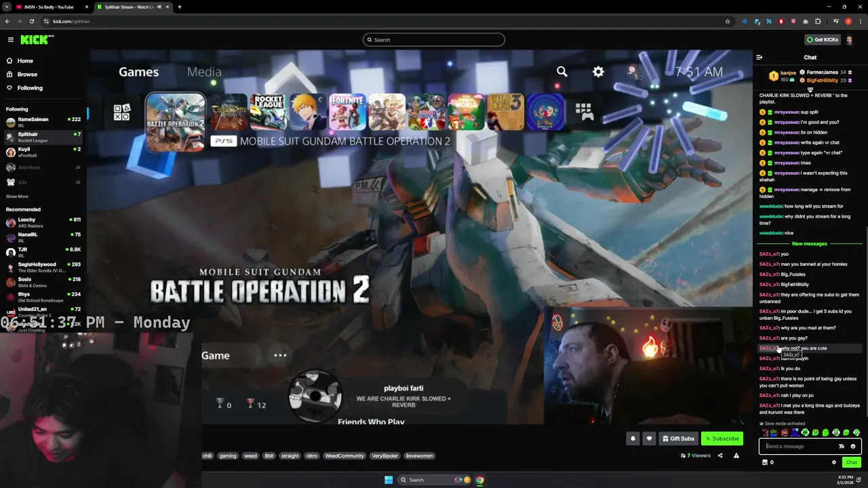Click the first emote above chat input
This screenshot has height=488, width=868.
(764, 432)
